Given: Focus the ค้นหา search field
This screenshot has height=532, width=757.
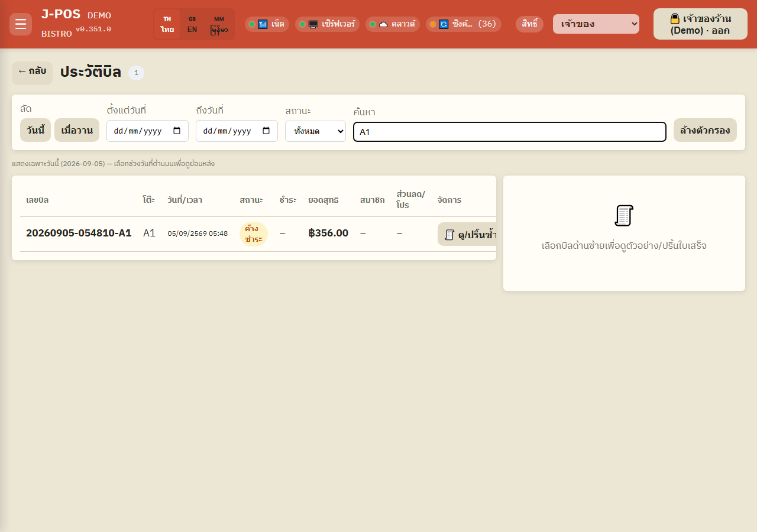Looking at the screenshot, I should tap(510, 132).
